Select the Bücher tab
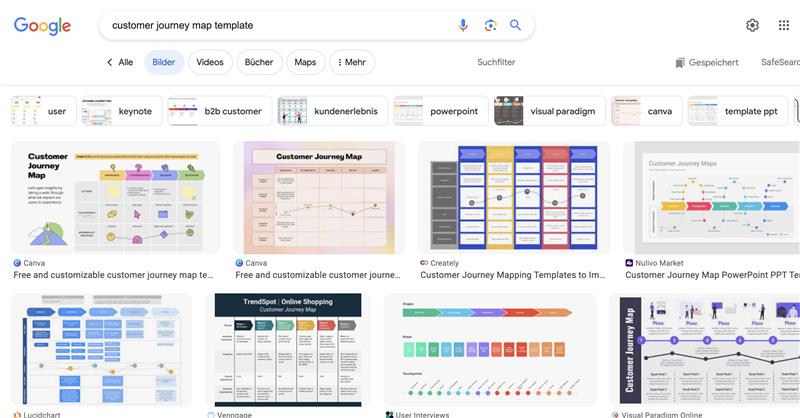 [x=258, y=62]
